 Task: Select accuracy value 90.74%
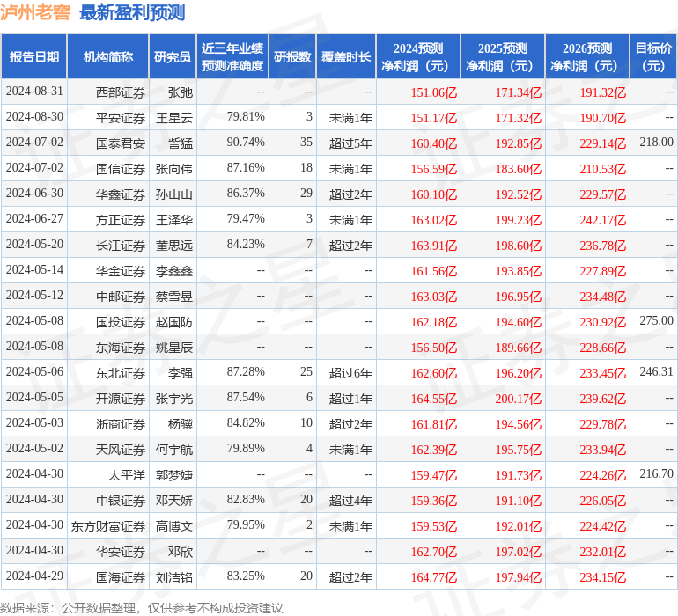click(246, 143)
